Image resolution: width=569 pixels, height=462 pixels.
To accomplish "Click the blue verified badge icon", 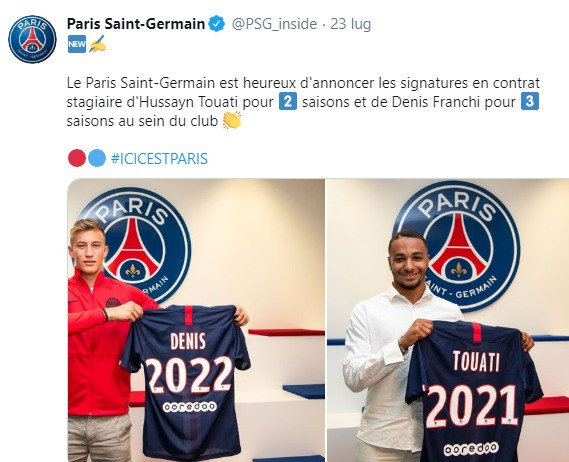I will pyautogui.click(x=217, y=24).
